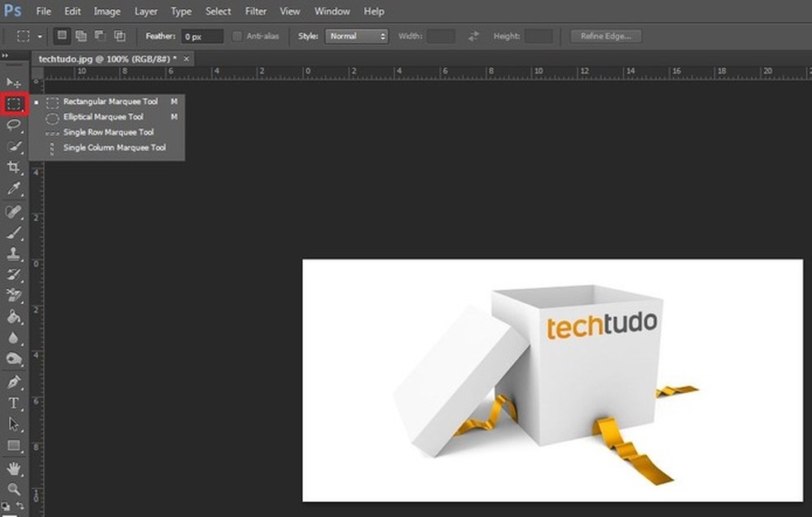The image size is (812, 517).
Task: Choose the Crop tool in toolbar
Action: coord(14,168)
